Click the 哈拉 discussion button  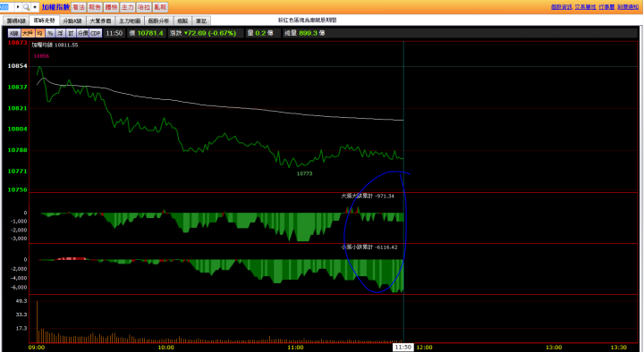(144, 7)
